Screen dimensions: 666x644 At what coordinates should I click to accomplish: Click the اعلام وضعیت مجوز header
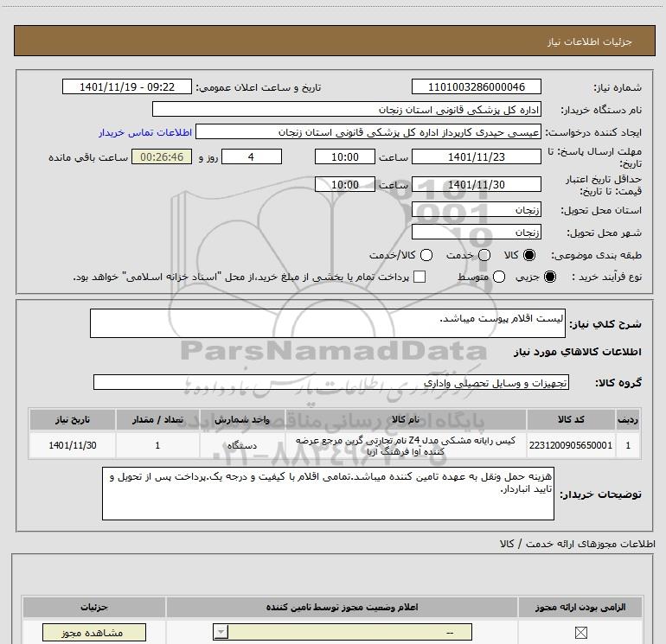point(342,607)
